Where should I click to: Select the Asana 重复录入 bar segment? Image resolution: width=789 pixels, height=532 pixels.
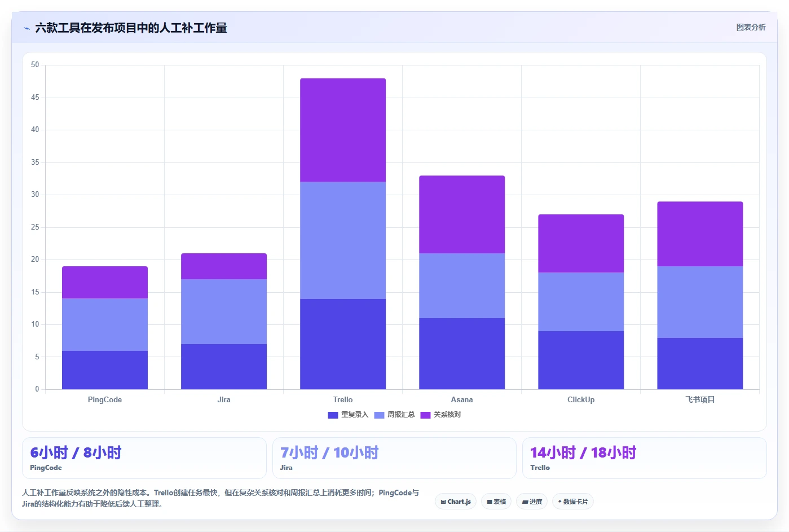462,354
